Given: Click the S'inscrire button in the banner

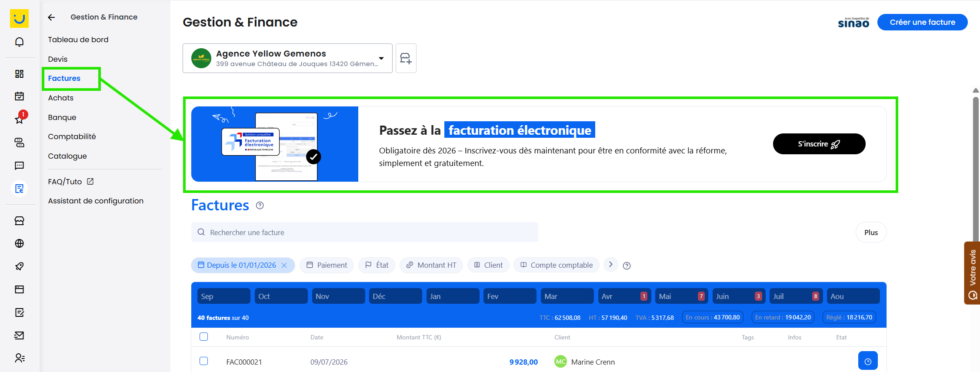Looking at the screenshot, I should click(819, 144).
